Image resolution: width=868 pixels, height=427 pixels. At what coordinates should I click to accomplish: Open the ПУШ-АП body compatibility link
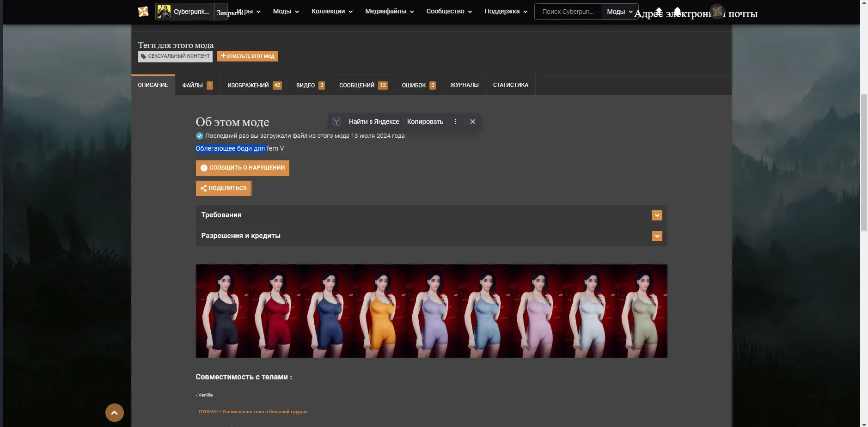tap(253, 412)
